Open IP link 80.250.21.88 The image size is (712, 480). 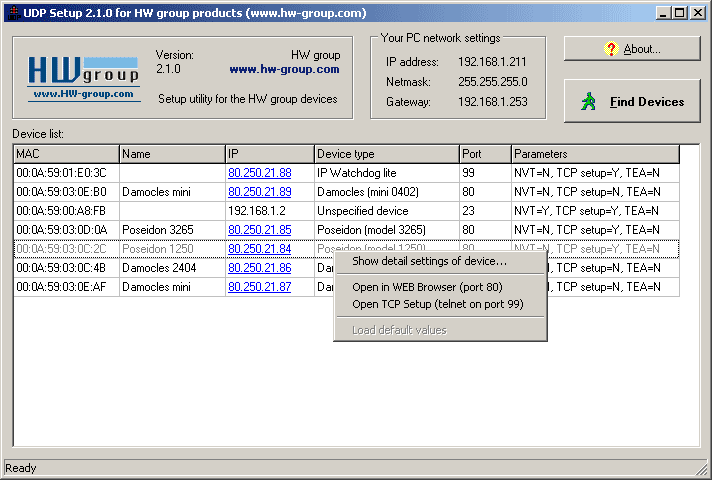click(x=259, y=173)
